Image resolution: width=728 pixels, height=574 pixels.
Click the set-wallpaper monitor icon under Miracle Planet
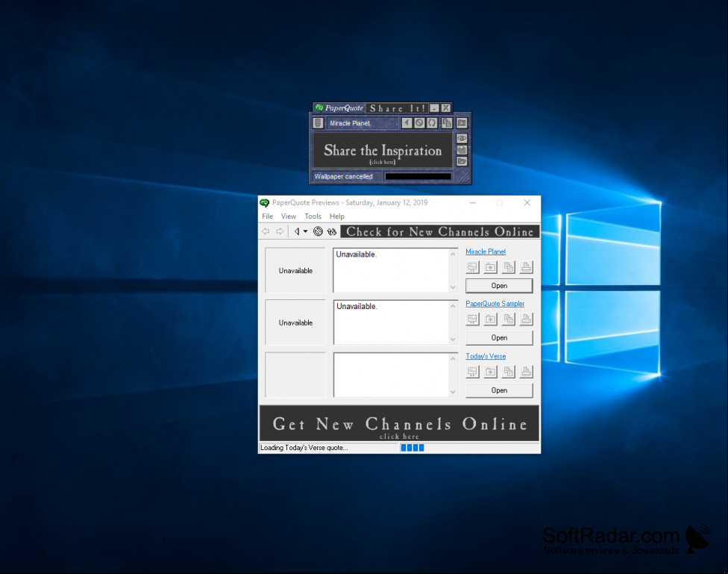click(x=472, y=267)
